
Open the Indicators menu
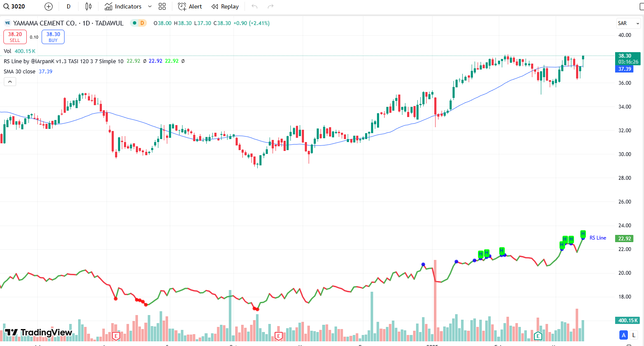(x=123, y=6)
